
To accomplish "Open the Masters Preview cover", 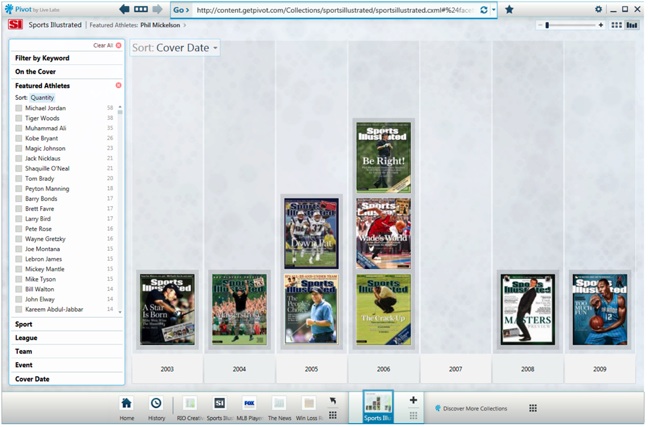I will tap(528, 310).
